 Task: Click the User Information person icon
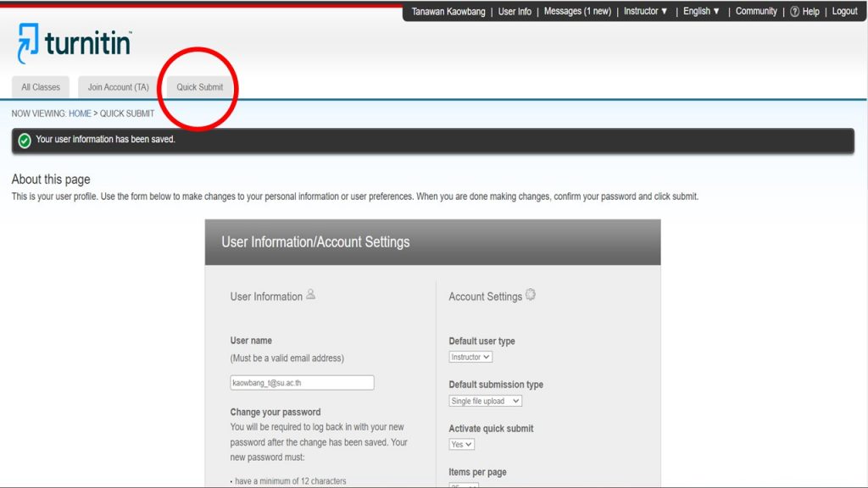310,294
